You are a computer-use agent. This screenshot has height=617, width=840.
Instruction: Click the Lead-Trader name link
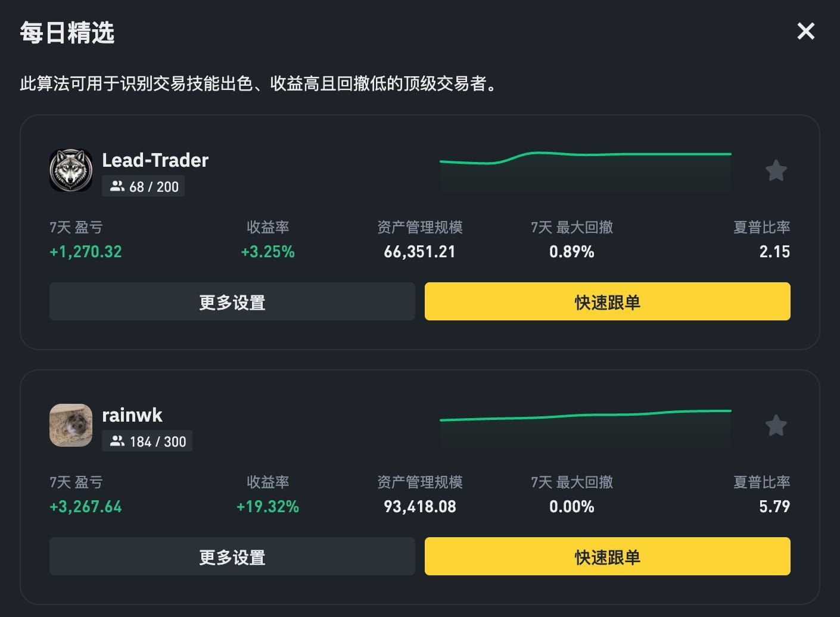point(155,160)
